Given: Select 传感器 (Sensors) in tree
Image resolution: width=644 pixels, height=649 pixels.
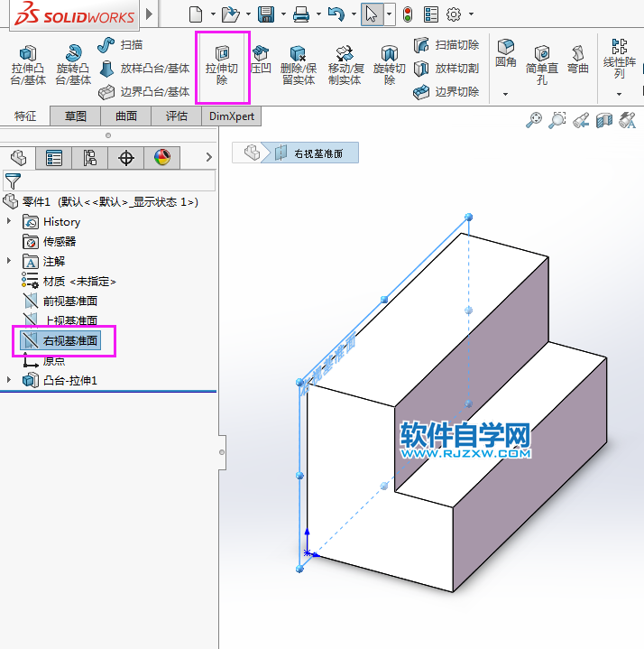Looking at the screenshot, I should click(50, 241).
